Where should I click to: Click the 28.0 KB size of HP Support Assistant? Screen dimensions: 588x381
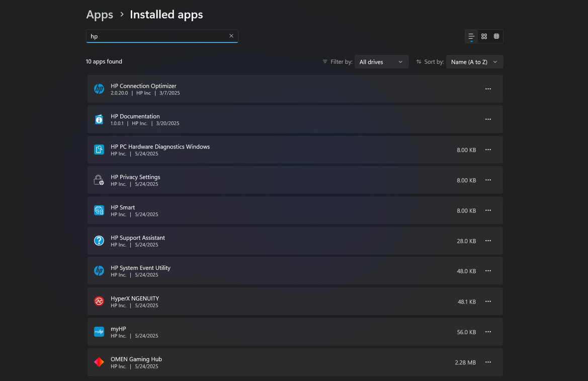(466, 241)
